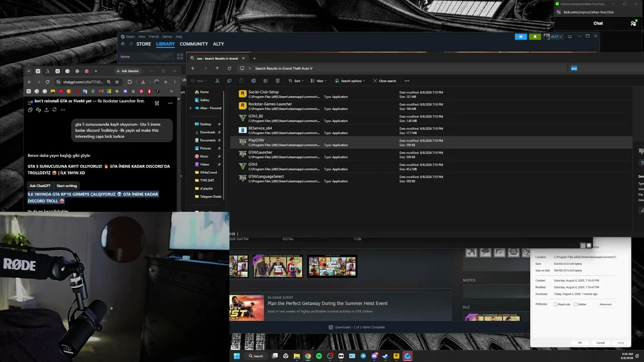Open the Steam Friends menu

point(153,37)
